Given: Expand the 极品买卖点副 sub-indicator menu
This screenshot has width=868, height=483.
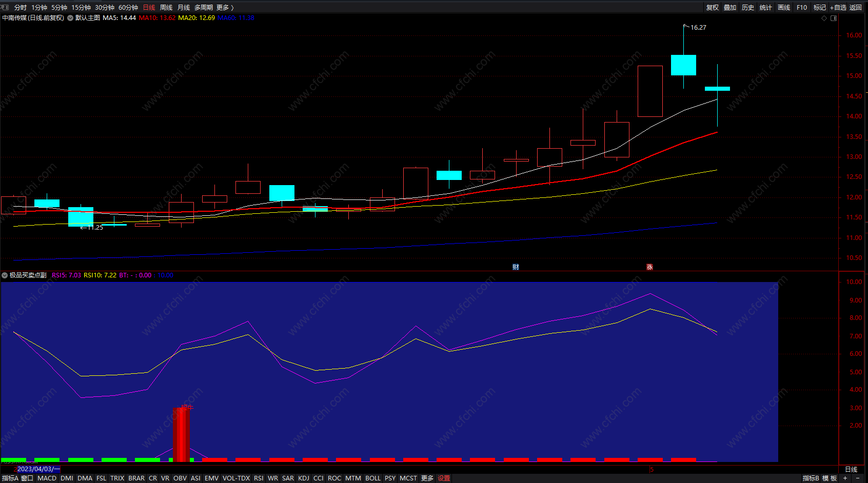Looking at the screenshot, I should (x=5, y=275).
